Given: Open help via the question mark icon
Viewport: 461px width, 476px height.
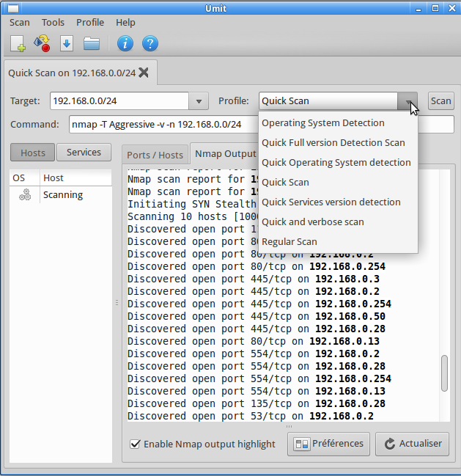Looking at the screenshot, I should tap(150, 43).
